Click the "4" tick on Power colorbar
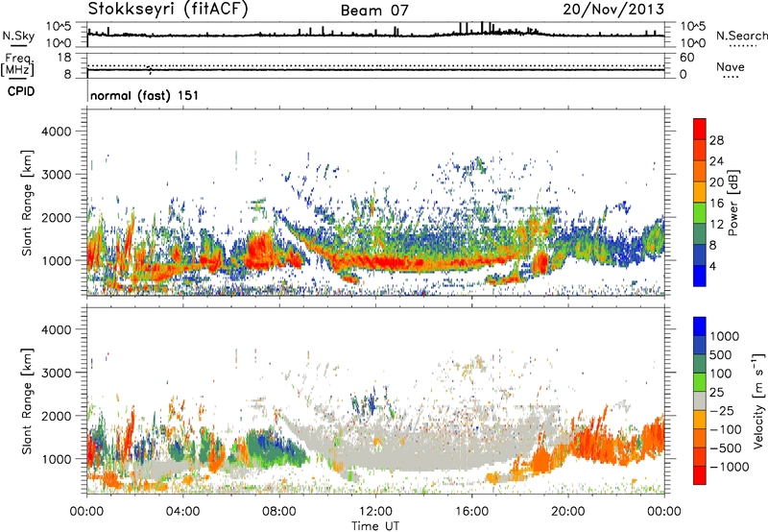 point(712,266)
